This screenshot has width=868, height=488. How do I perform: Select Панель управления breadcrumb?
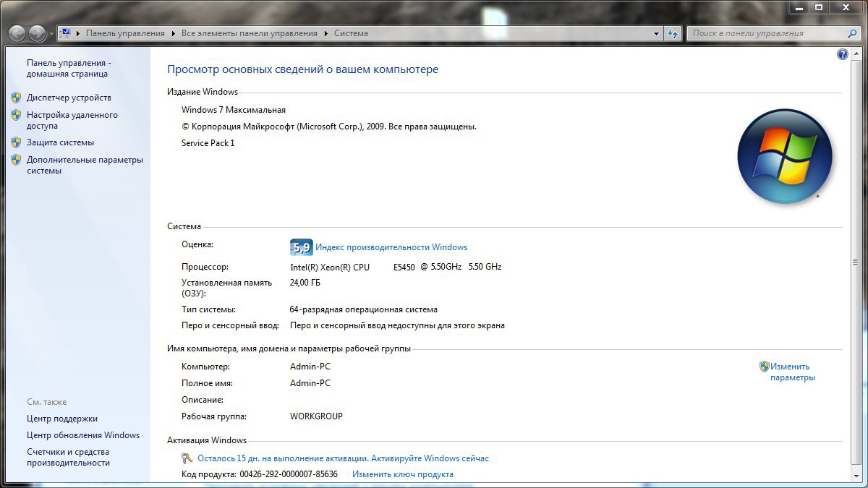[x=125, y=33]
